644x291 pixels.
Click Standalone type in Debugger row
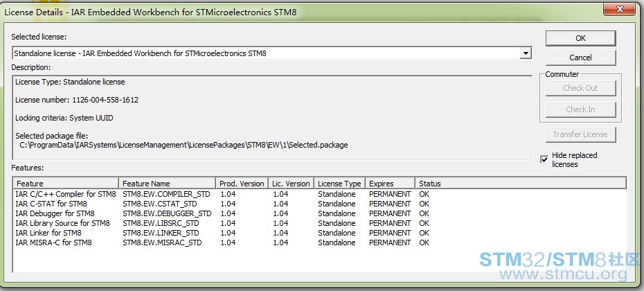[337, 213]
